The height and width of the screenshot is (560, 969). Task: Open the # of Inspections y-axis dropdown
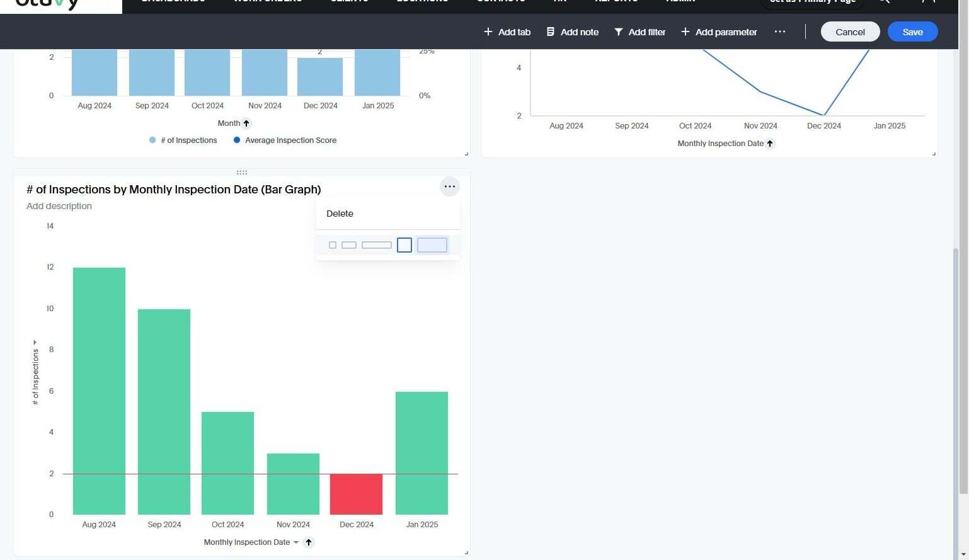[x=35, y=343]
